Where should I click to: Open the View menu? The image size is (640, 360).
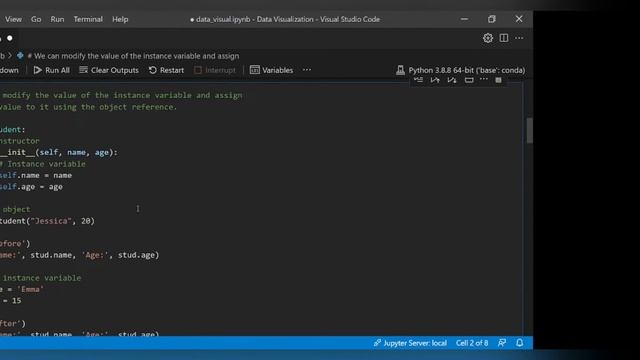tap(13, 19)
